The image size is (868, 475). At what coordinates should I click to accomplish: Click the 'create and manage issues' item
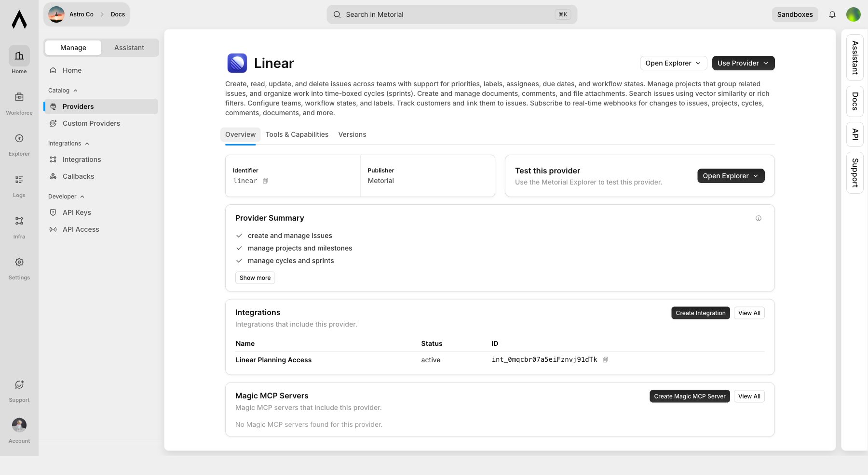[x=290, y=236]
